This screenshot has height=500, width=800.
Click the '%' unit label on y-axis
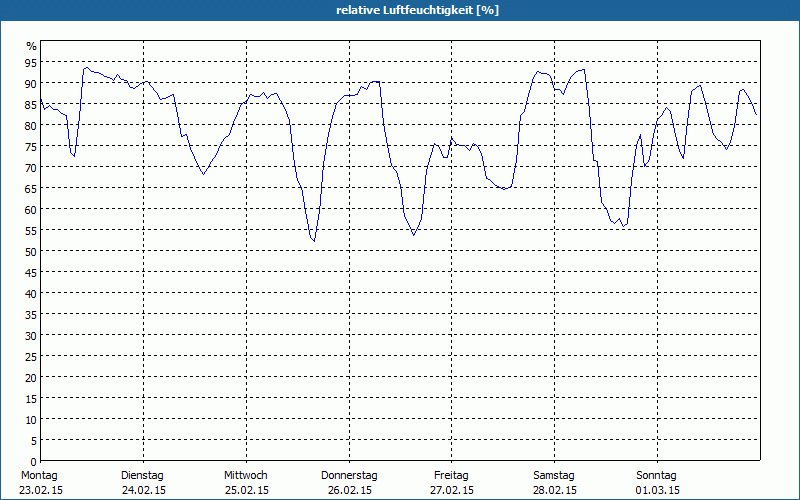click(x=32, y=46)
